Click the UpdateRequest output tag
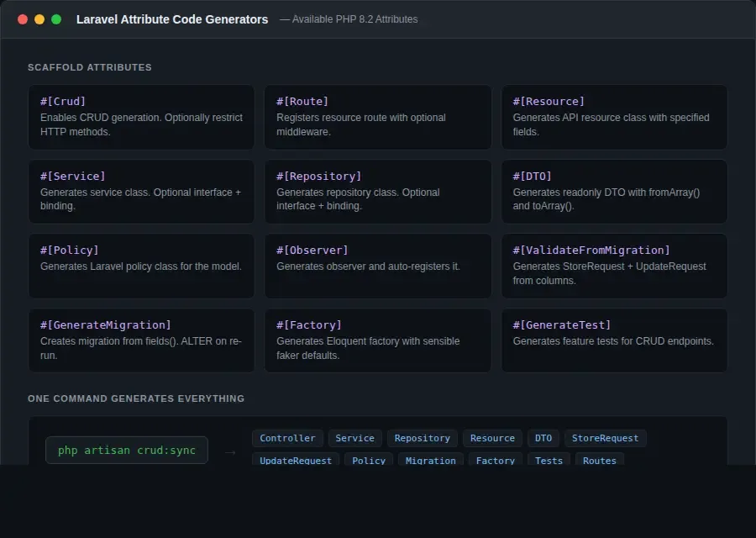Screen dimensions: 756x538 [x=296, y=459]
